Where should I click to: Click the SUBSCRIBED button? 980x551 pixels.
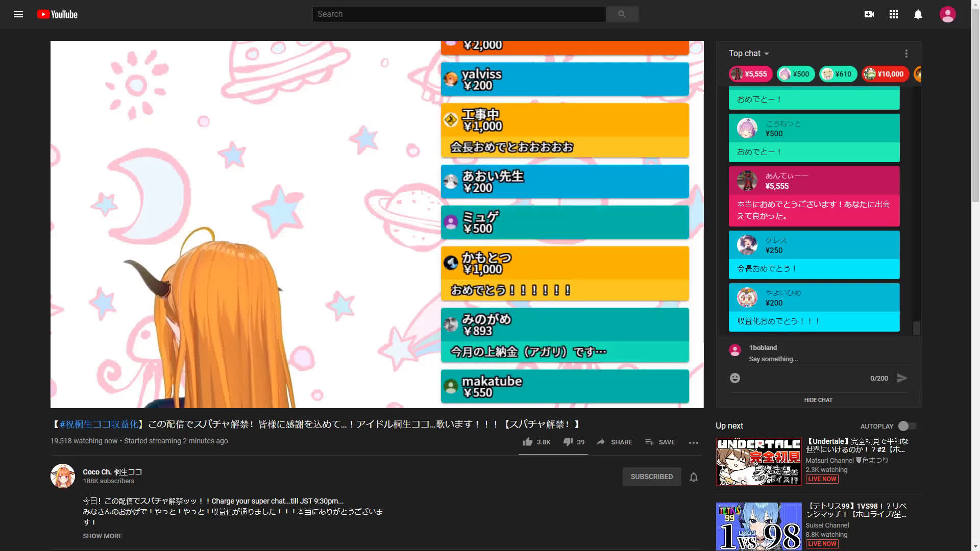tap(652, 477)
